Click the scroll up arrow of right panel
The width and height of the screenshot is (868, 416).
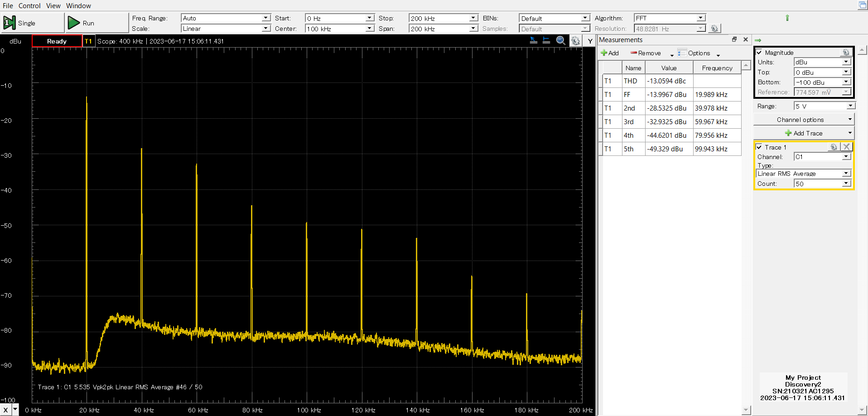[863, 50]
